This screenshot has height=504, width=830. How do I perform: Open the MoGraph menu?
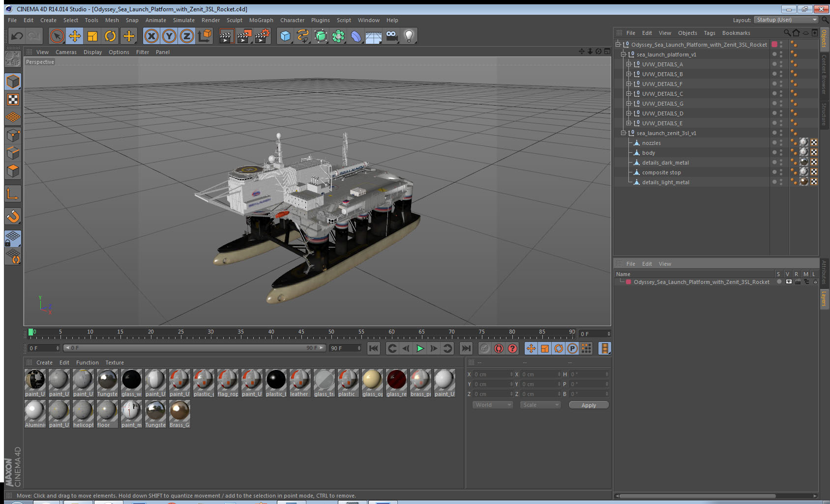pos(261,20)
